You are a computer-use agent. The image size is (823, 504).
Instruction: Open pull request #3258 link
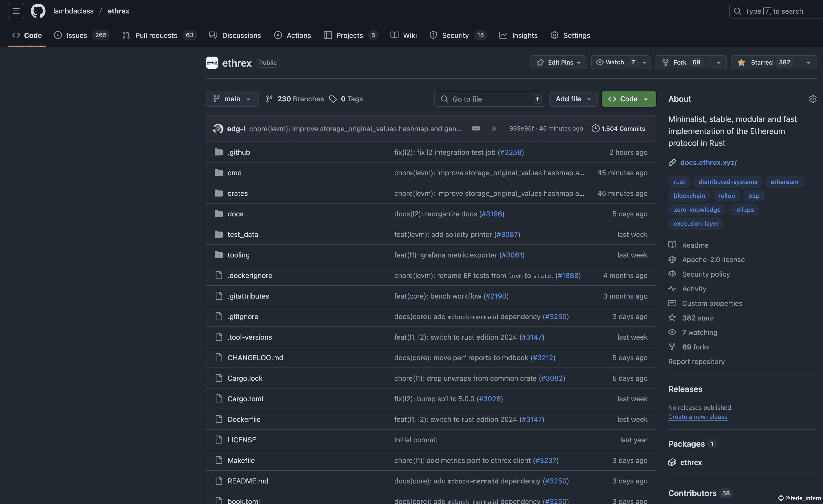pyautogui.click(x=510, y=152)
